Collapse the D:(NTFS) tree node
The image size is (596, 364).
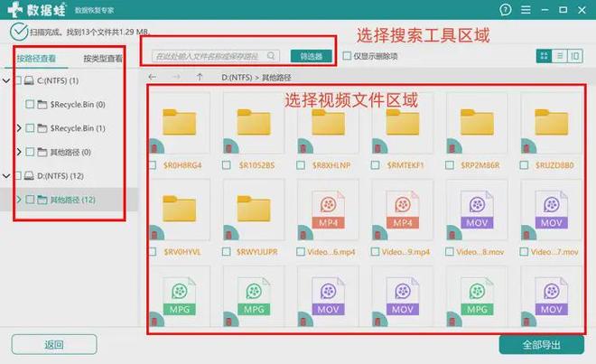pos(6,176)
